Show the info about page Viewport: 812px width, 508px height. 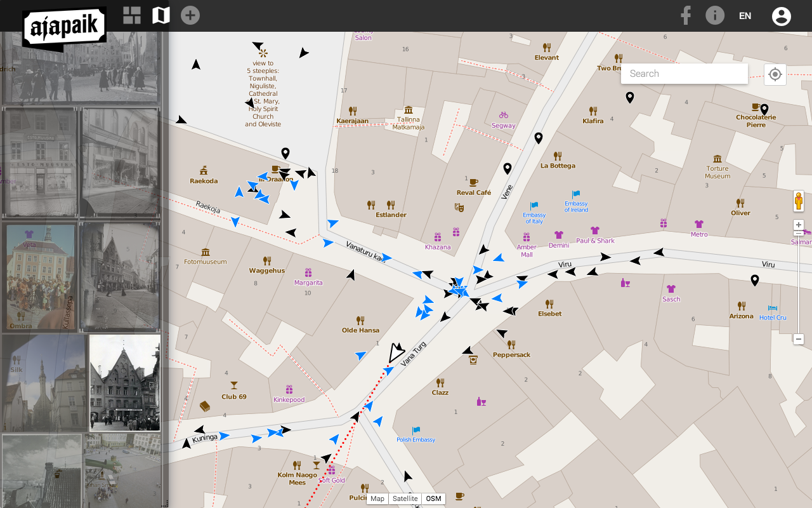(715, 15)
